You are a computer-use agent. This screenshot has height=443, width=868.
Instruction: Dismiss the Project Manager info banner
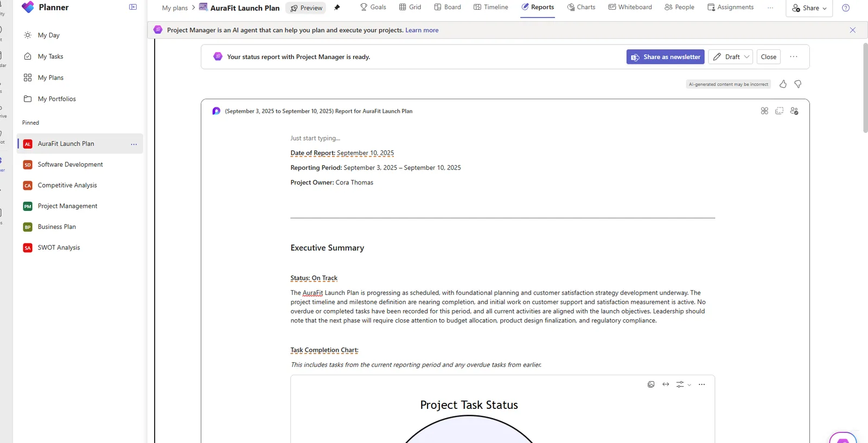tap(852, 30)
